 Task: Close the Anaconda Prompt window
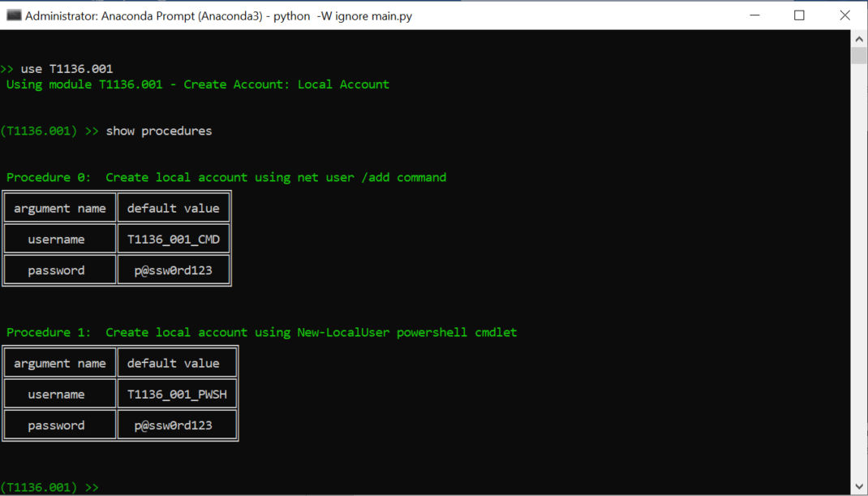pos(844,15)
